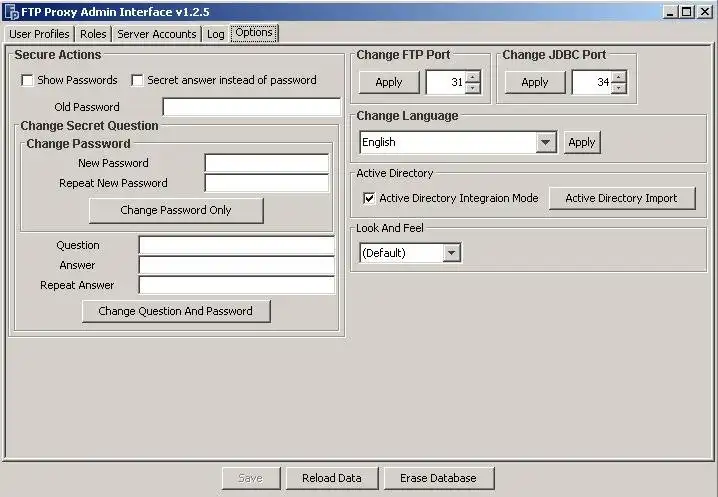This screenshot has height=497, width=718.
Task: Switch to the Log tab
Action: 216,34
